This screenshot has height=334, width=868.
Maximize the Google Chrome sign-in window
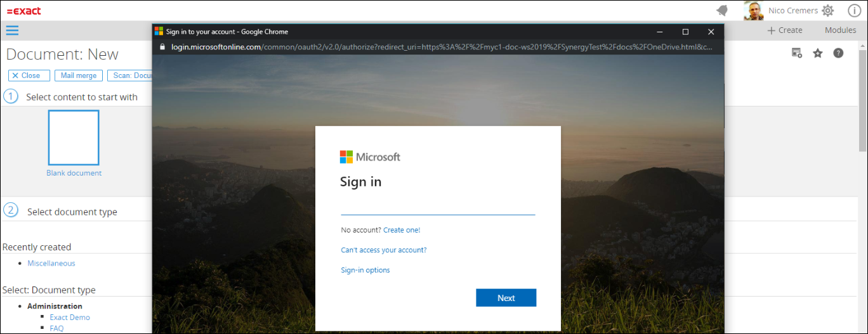coord(685,32)
